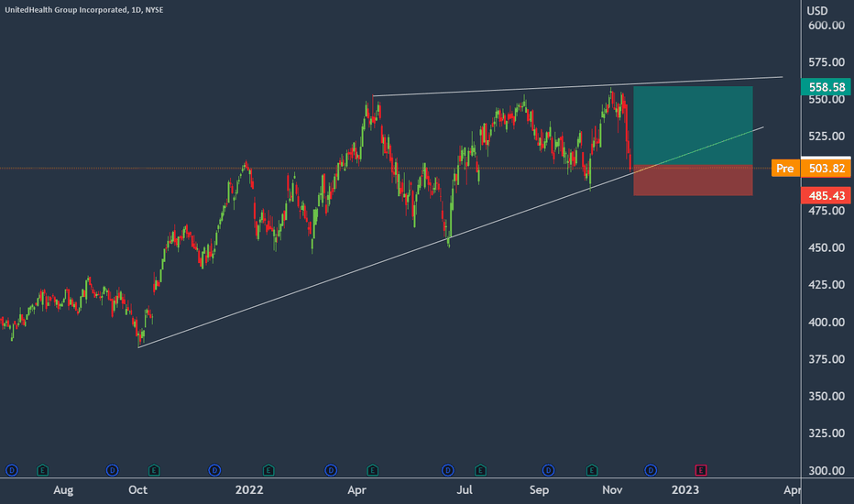This screenshot has width=854, height=504.
Task: Click the orange Pre pre-market label
Action: pos(785,169)
